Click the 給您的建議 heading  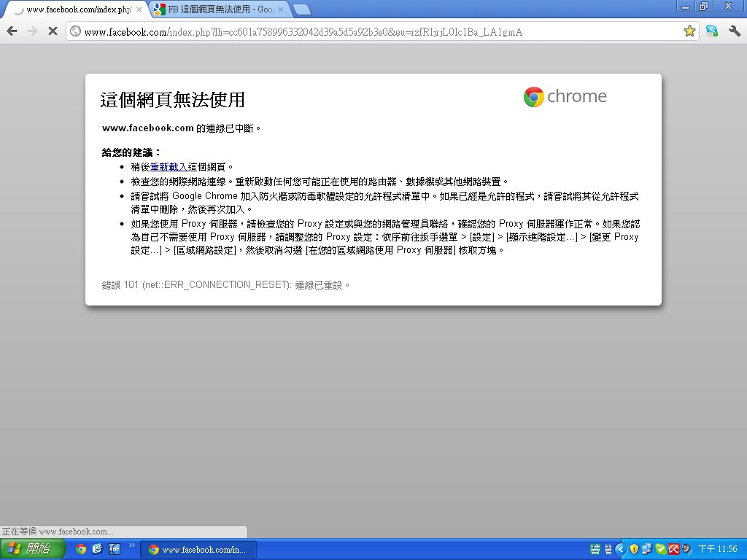click(131, 152)
